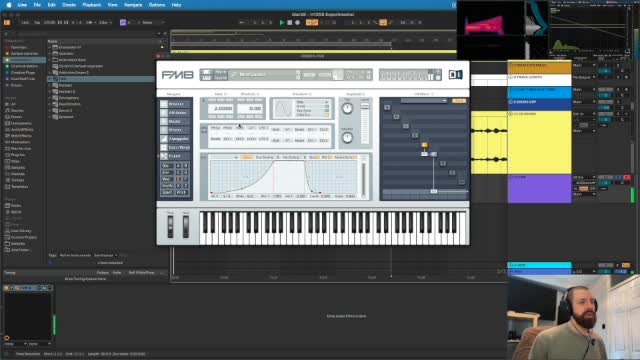The image size is (640, 360).
Task: Select Drums category in the Live browser
Action: point(16,117)
